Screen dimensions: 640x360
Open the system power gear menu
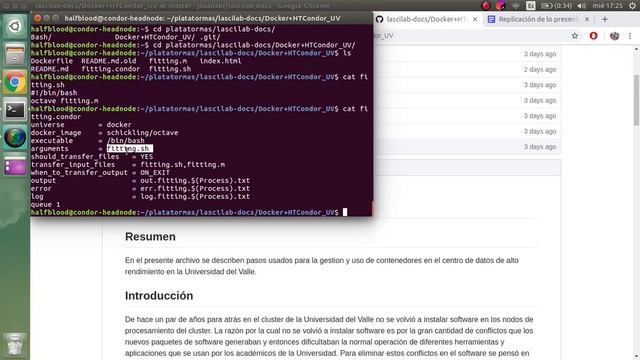pyautogui.click(x=633, y=6)
